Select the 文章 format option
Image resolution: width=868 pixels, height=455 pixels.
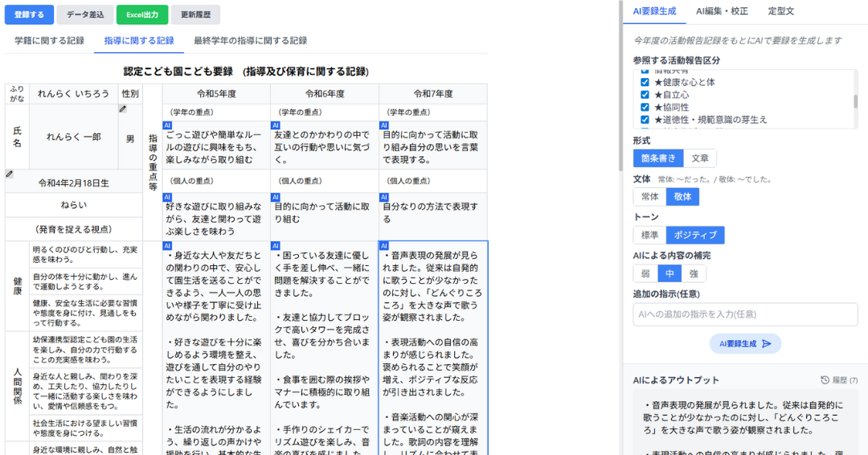700,158
